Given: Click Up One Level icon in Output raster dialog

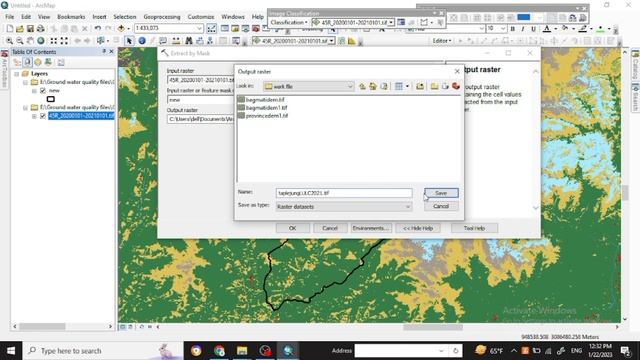Looking at the screenshot, I should (362, 86).
